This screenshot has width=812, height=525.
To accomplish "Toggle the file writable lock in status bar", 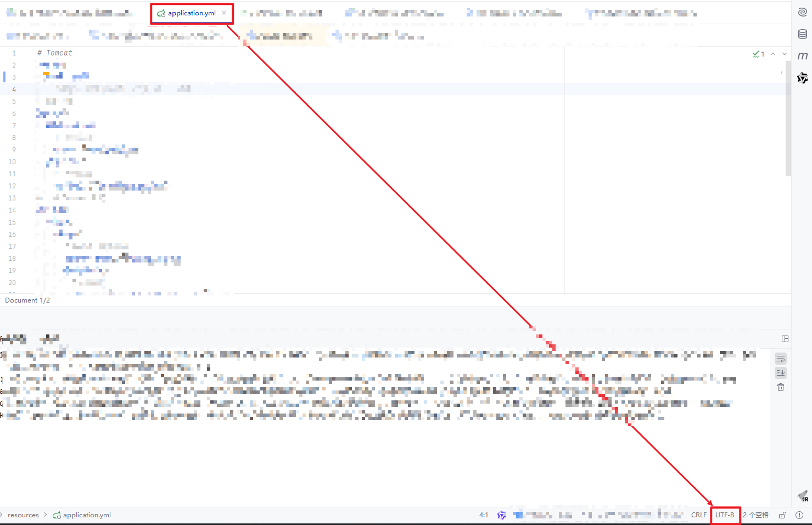I will click(782, 515).
